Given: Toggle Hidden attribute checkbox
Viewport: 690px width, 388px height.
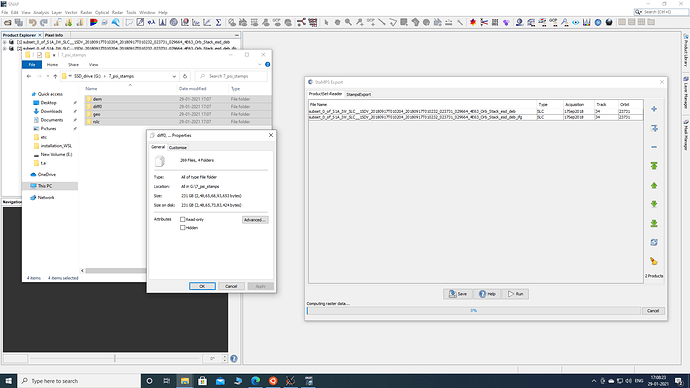Looking at the screenshot, I should click(x=183, y=227).
